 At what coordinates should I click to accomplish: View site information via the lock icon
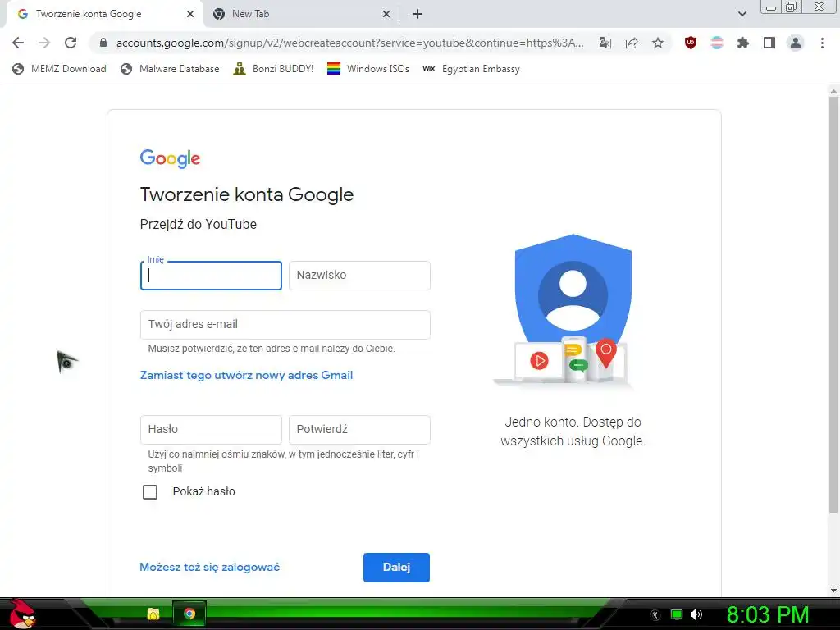coord(103,43)
